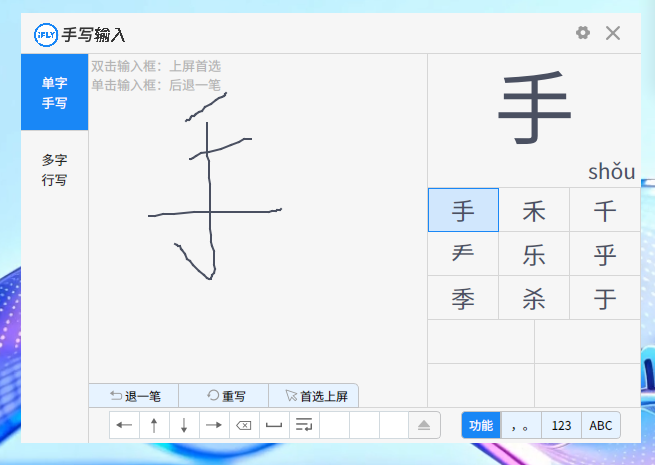Choose candidate character 于
This screenshot has height=465, width=655.
(x=605, y=298)
